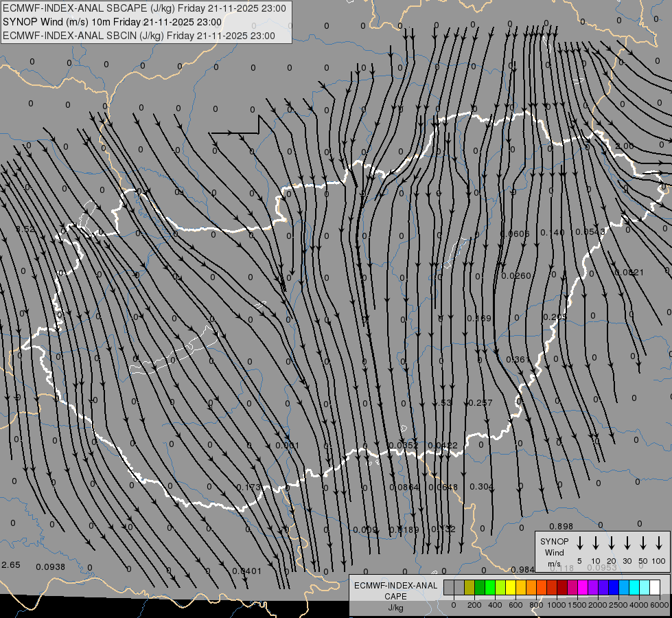Click the 0.0422 value on the map

pos(443,446)
